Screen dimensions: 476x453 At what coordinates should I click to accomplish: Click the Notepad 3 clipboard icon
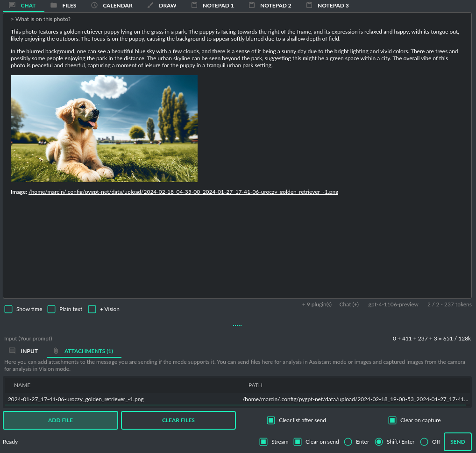point(309,6)
